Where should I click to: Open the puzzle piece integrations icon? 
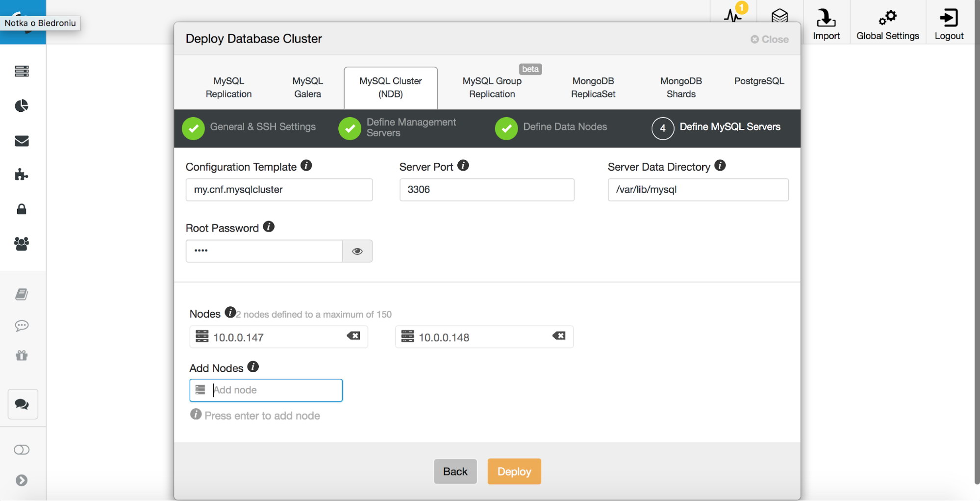click(x=22, y=175)
